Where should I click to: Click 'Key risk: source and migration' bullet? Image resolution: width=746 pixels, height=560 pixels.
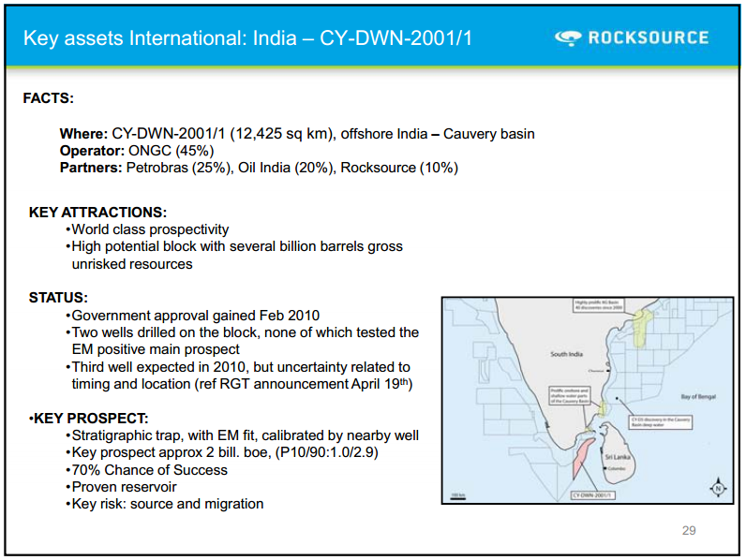[x=165, y=504]
